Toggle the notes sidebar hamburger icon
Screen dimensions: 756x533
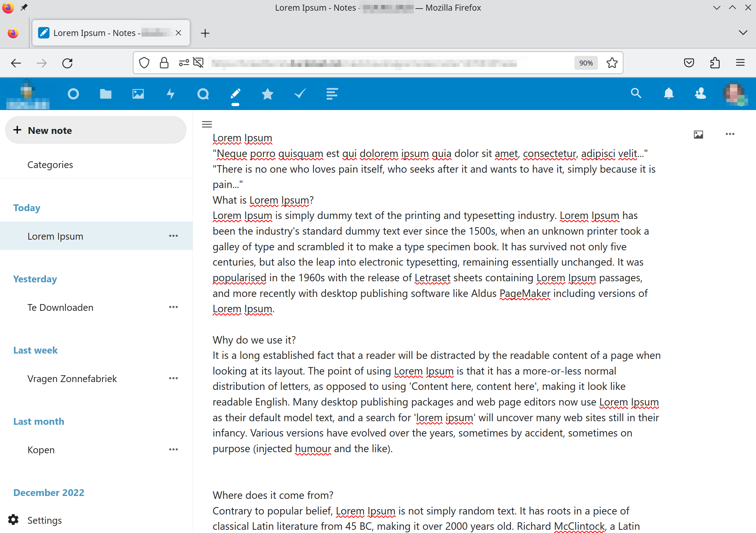(x=207, y=124)
